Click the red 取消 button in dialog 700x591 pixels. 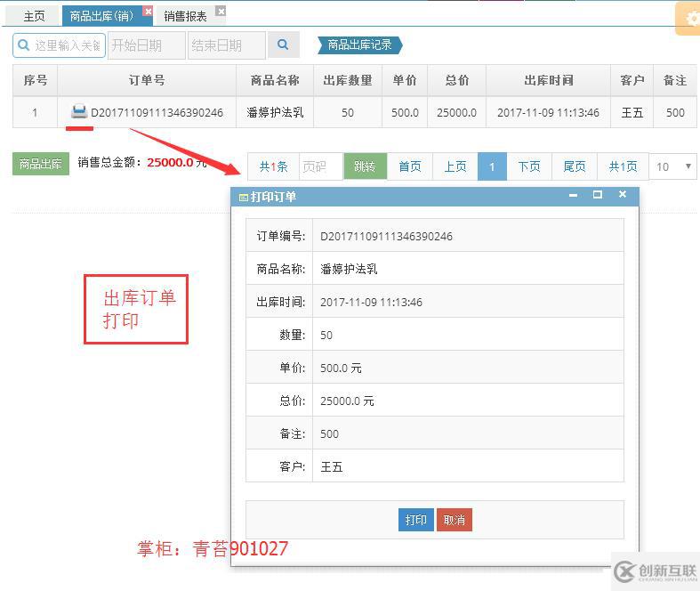click(454, 520)
